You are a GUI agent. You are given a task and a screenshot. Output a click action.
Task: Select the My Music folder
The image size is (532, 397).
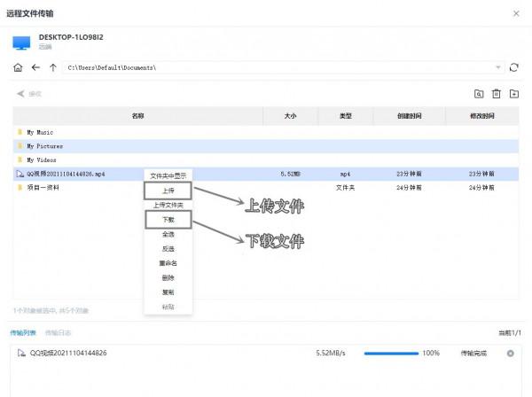pyautogui.click(x=40, y=132)
